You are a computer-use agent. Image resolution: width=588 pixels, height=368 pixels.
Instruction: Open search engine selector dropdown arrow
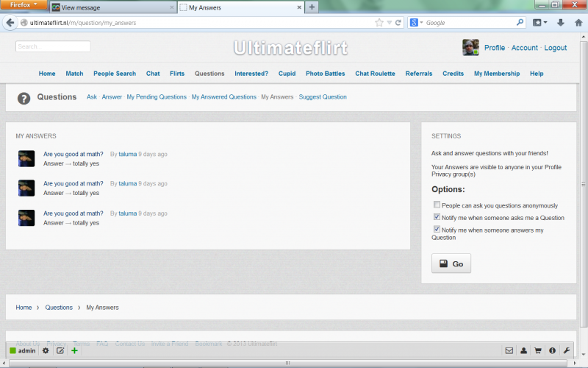(421, 23)
